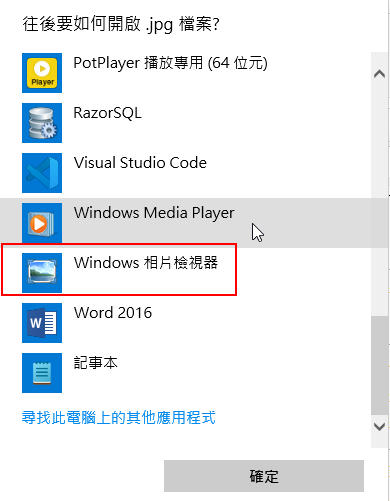Click the scrollbar down arrow
Image resolution: width=390 pixels, height=501 pixels.
pyautogui.click(x=379, y=426)
